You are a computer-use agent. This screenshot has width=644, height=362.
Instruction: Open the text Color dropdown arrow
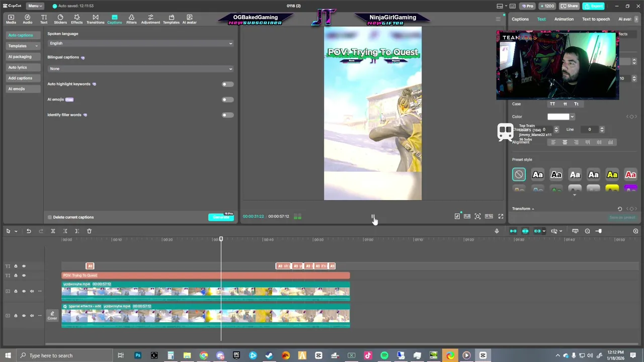click(x=572, y=117)
